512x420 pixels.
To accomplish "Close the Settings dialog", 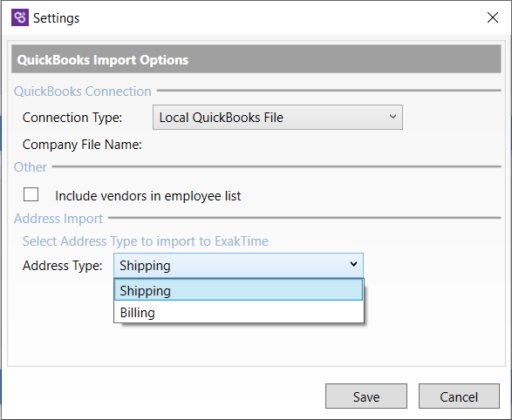I will coord(493,17).
